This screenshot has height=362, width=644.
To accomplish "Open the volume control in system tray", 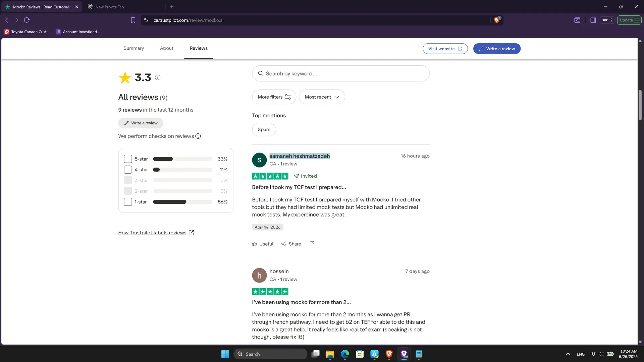I will tap(601, 354).
